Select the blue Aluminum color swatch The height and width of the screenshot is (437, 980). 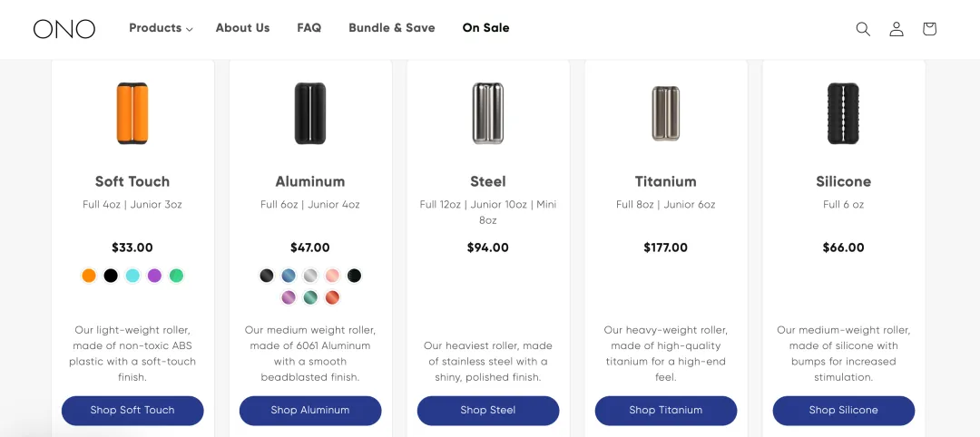289,276
